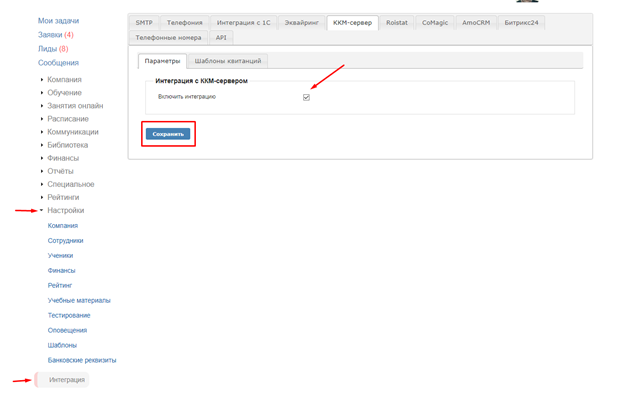
Task: Expand the Компания menu section arrow
Action: 42,80
